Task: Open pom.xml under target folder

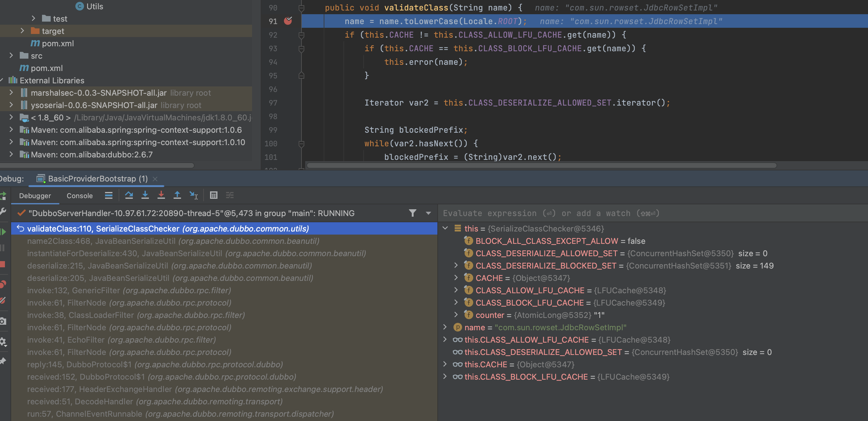Action: point(58,44)
